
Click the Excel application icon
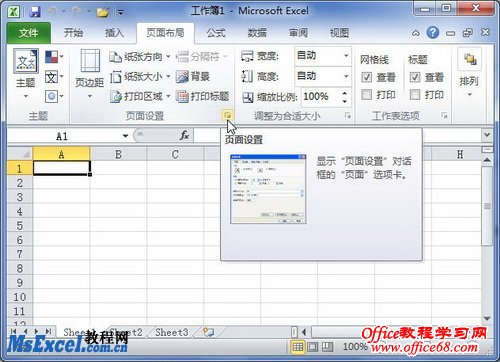click(14, 12)
